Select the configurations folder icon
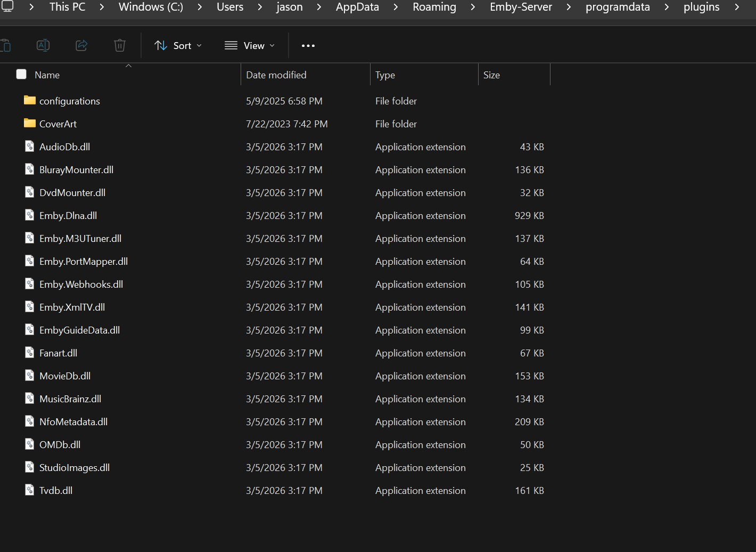This screenshot has height=552, width=756. pos(30,100)
